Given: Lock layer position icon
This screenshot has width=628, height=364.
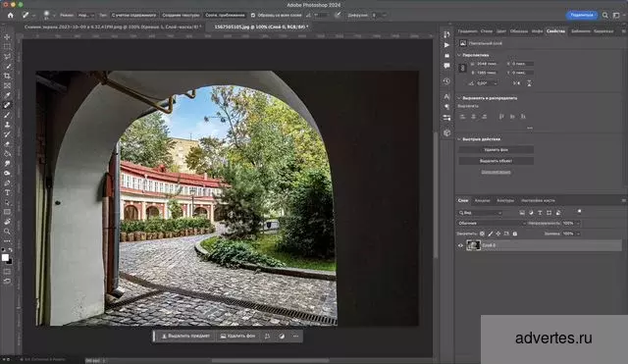Looking at the screenshot, I should click(498, 234).
